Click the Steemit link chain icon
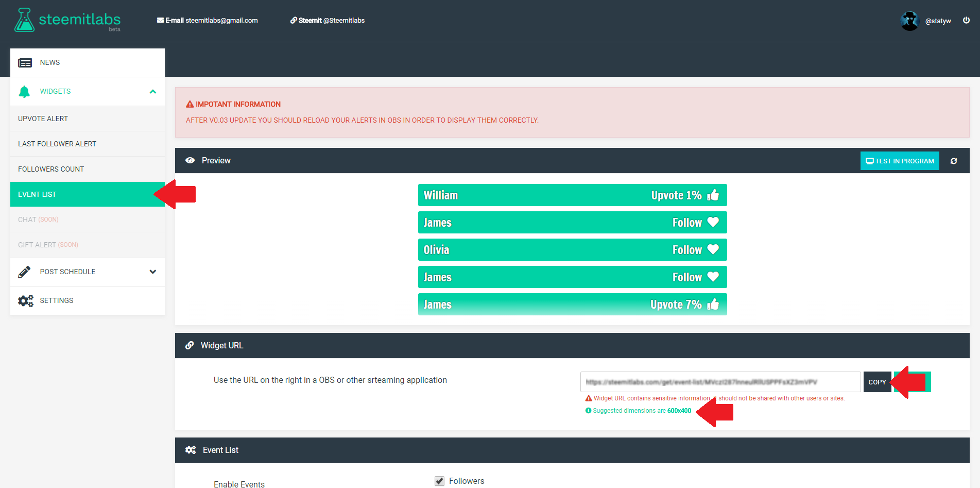Image resolution: width=980 pixels, height=488 pixels. click(x=294, y=21)
